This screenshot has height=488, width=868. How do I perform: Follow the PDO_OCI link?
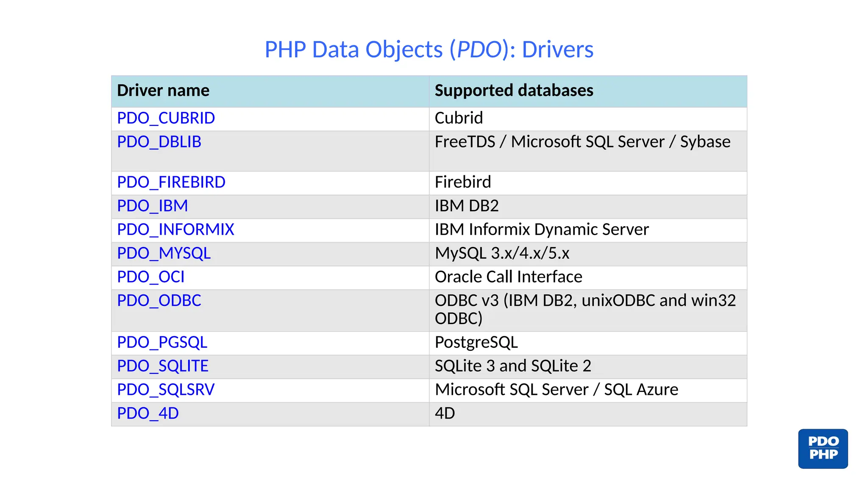click(150, 277)
